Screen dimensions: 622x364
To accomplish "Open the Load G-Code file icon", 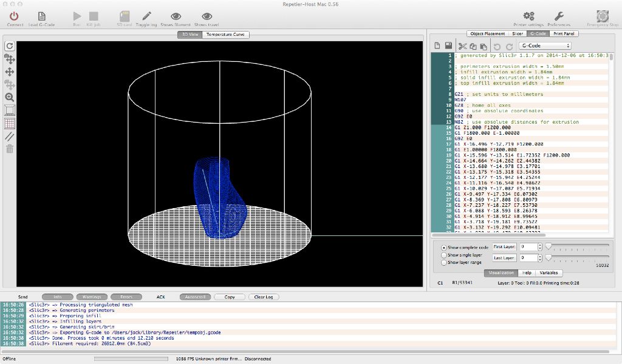I will click(41, 16).
